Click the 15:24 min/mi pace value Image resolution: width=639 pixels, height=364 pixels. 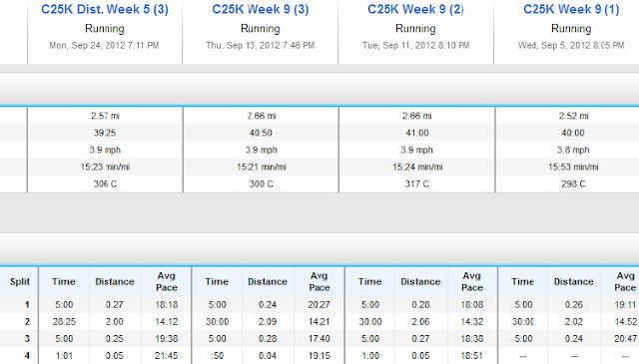[x=417, y=167]
